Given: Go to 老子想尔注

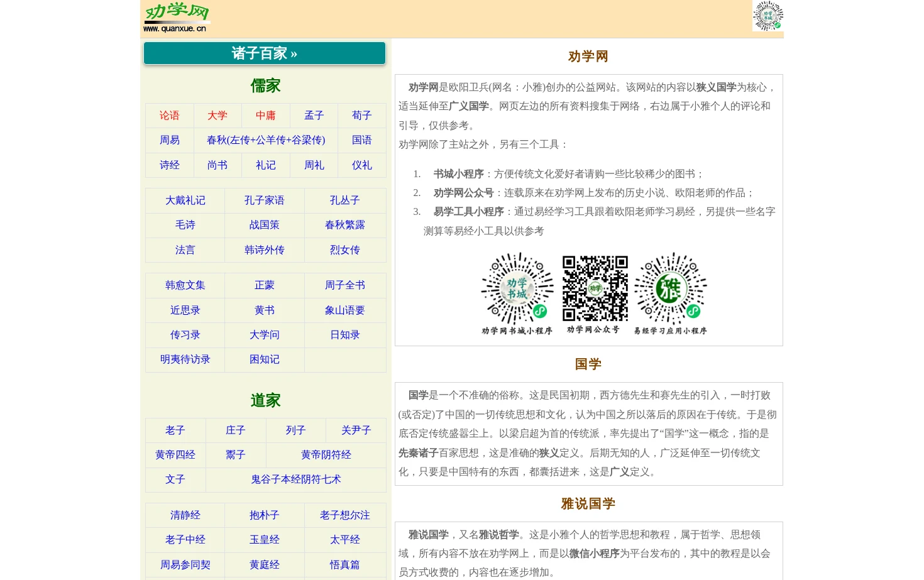Looking at the screenshot, I should click(x=345, y=515).
